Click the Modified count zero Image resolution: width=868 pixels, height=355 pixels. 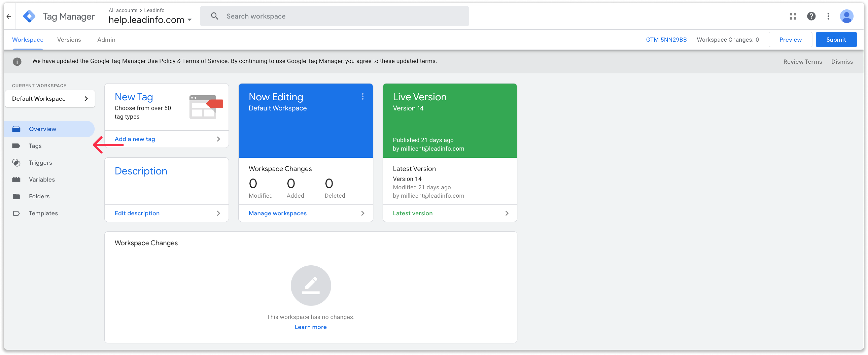click(x=253, y=184)
